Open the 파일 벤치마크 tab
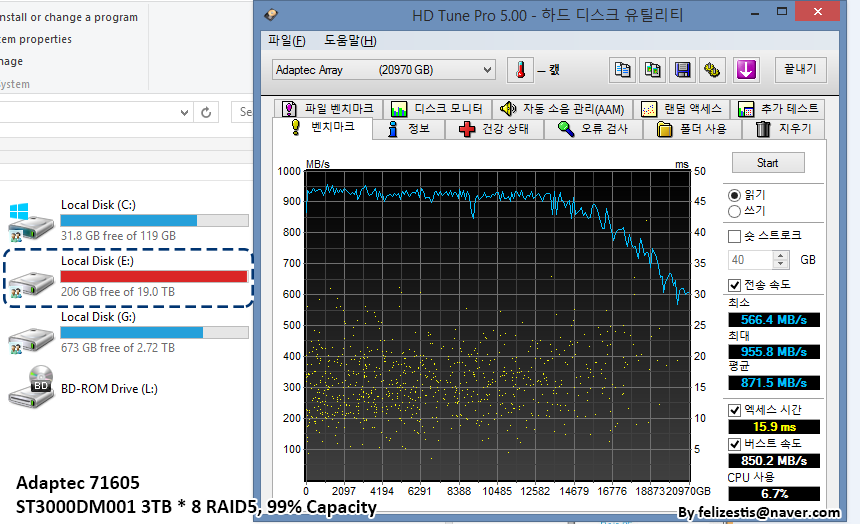The height and width of the screenshot is (524, 860). coord(328,109)
